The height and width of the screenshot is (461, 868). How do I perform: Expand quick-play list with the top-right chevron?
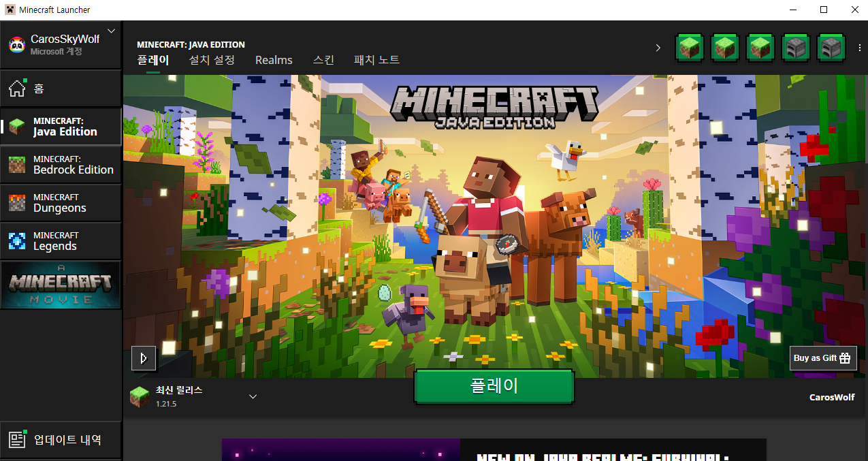658,48
